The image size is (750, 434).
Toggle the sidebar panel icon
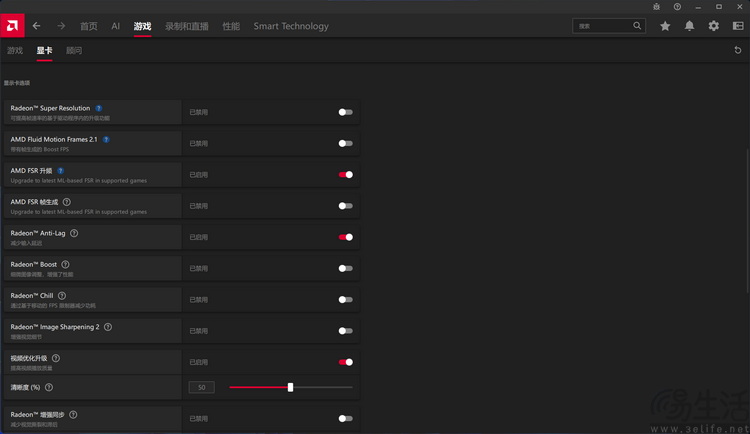(x=738, y=26)
